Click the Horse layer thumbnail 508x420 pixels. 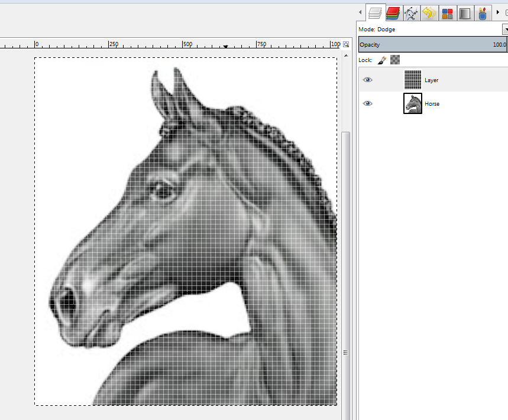point(412,103)
